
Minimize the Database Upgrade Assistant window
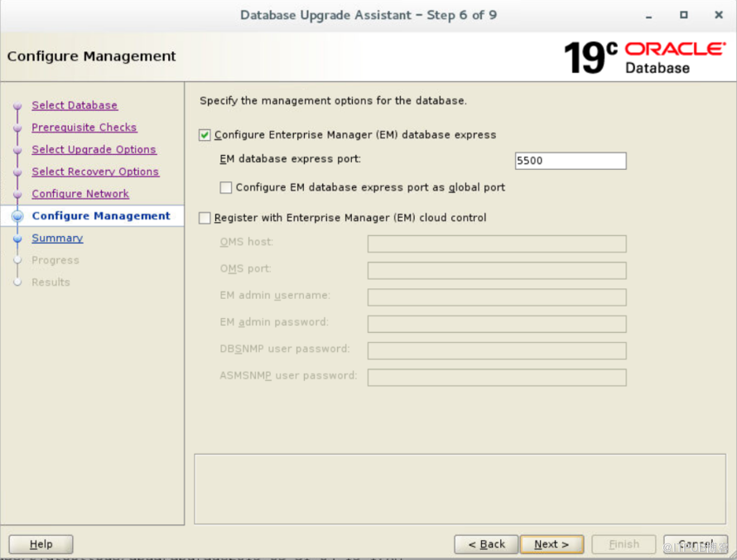[653, 15]
